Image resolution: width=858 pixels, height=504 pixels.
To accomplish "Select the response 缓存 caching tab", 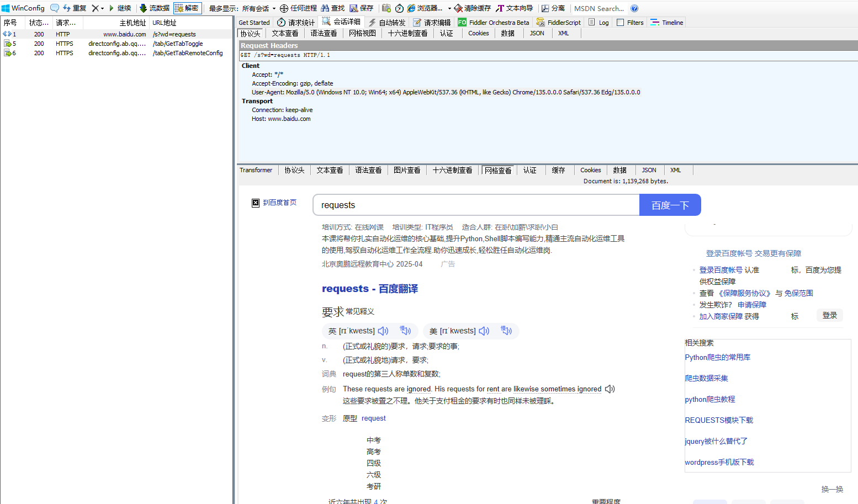I will (559, 170).
